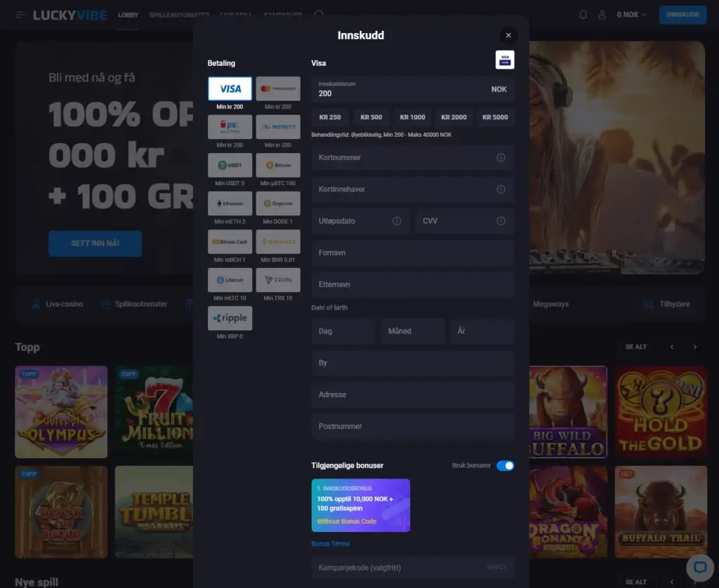
Task: Select Ripple XRP payment tile
Action: click(230, 318)
